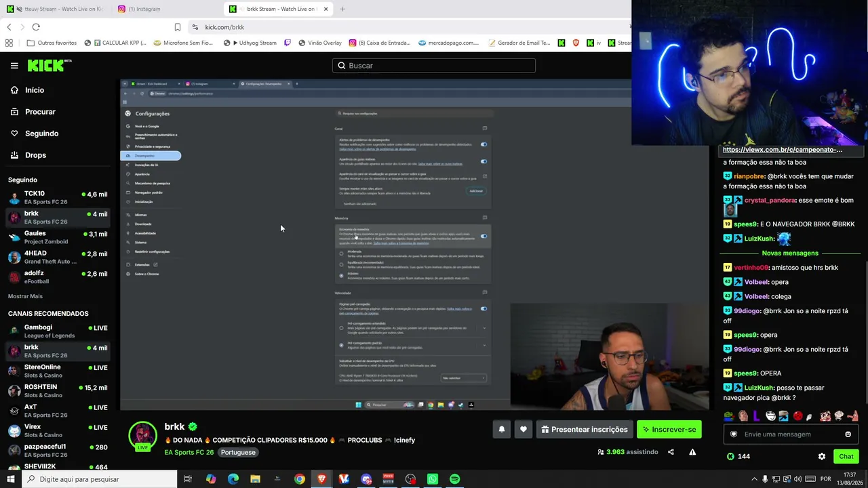Open the Gambogi recommended channel
Screen dimensions: 868x488
click(x=58, y=331)
